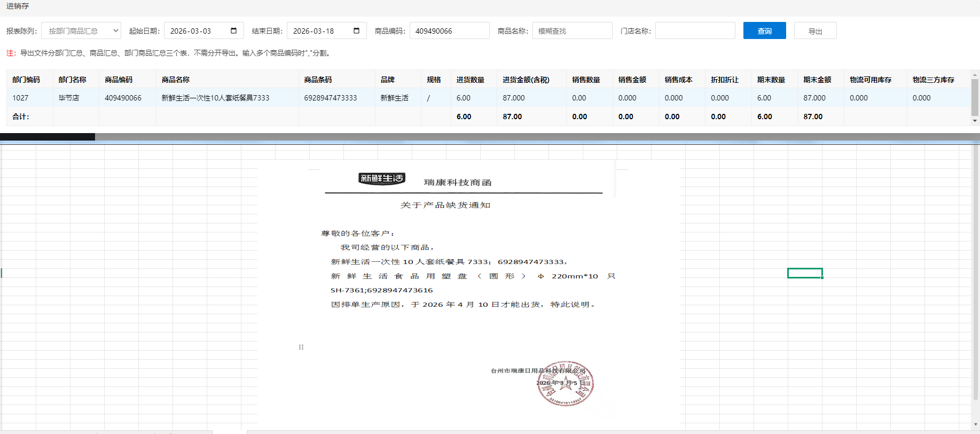
Task: Click the 导出 export button
Action: click(815, 31)
